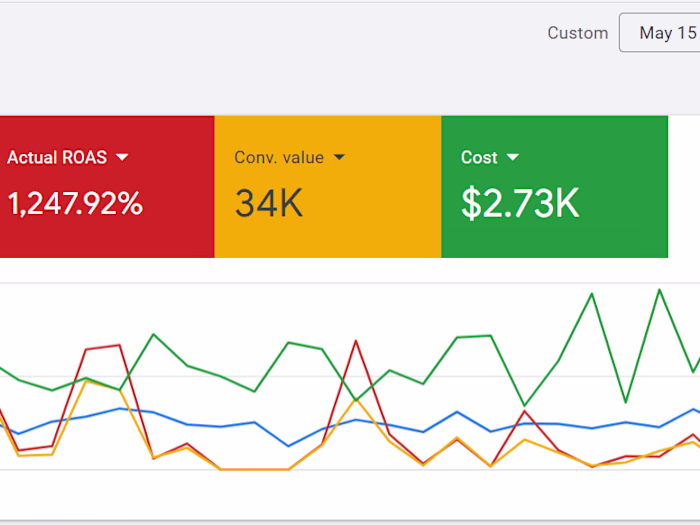Click the Conv. value label text
This screenshot has height=525, width=700.
point(279,157)
